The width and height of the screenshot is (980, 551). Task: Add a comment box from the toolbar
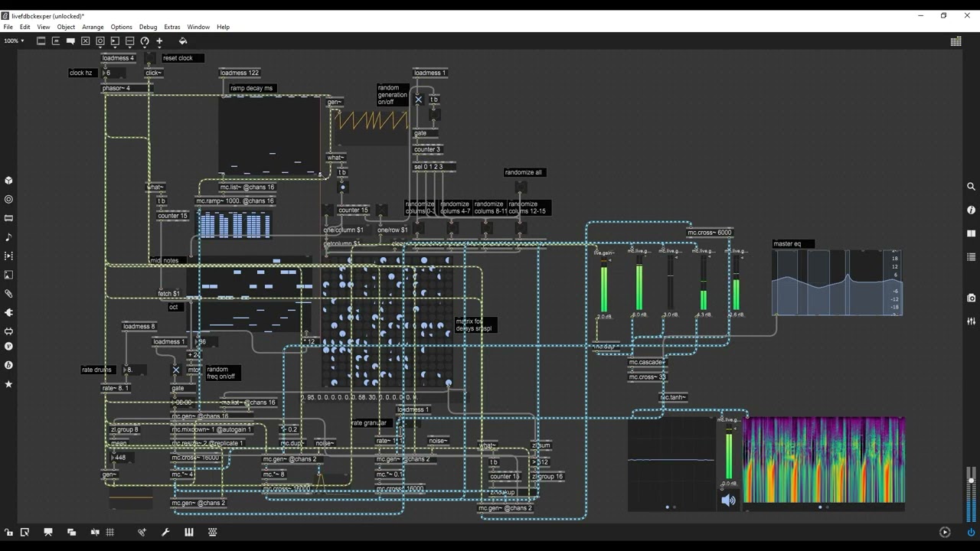[70, 41]
